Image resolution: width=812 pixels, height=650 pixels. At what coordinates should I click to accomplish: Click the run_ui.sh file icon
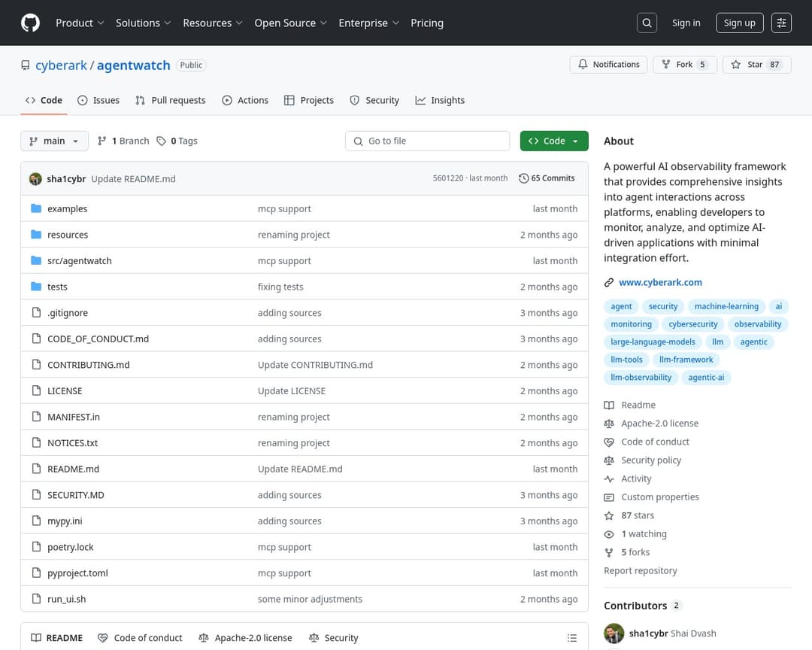coord(36,598)
